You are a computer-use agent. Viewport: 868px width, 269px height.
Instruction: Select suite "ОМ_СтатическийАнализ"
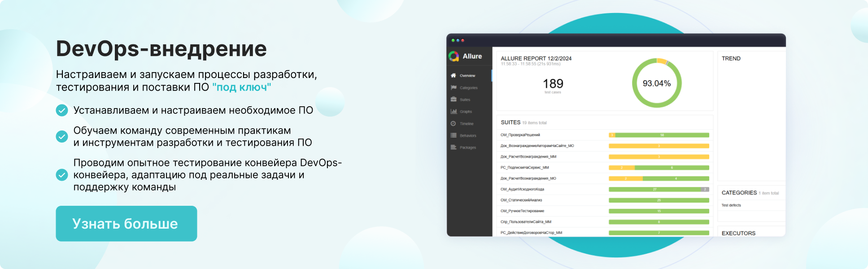point(521,200)
